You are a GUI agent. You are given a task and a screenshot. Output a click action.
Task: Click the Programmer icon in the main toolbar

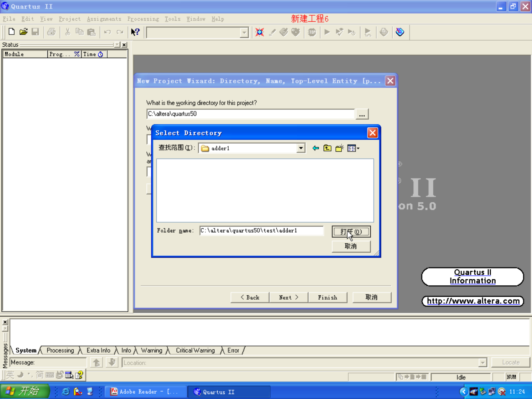point(400,32)
